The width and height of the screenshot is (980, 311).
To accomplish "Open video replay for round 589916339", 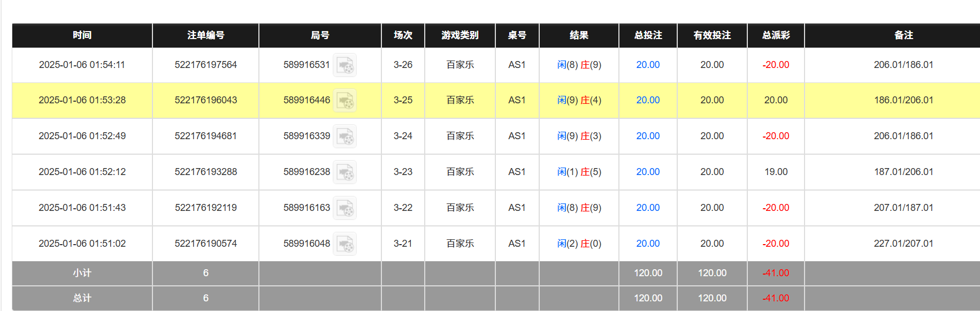I will tap(345, 136).
